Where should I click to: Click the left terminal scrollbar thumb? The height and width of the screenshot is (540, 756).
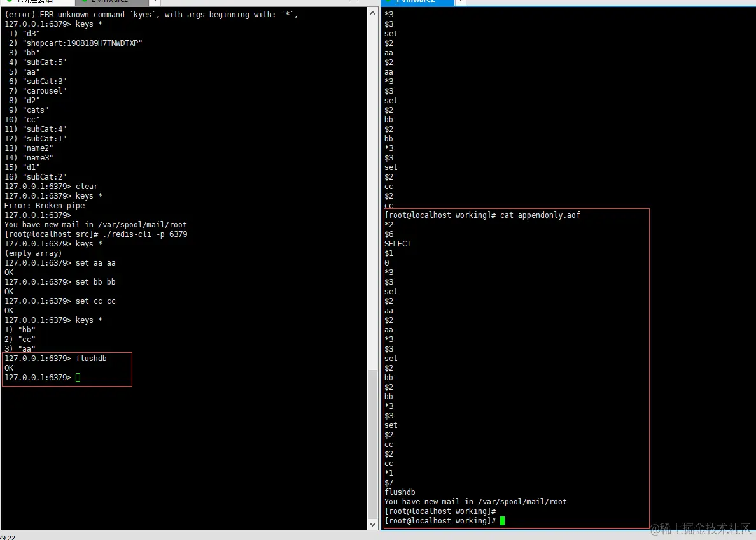click(x=373, y=444)
